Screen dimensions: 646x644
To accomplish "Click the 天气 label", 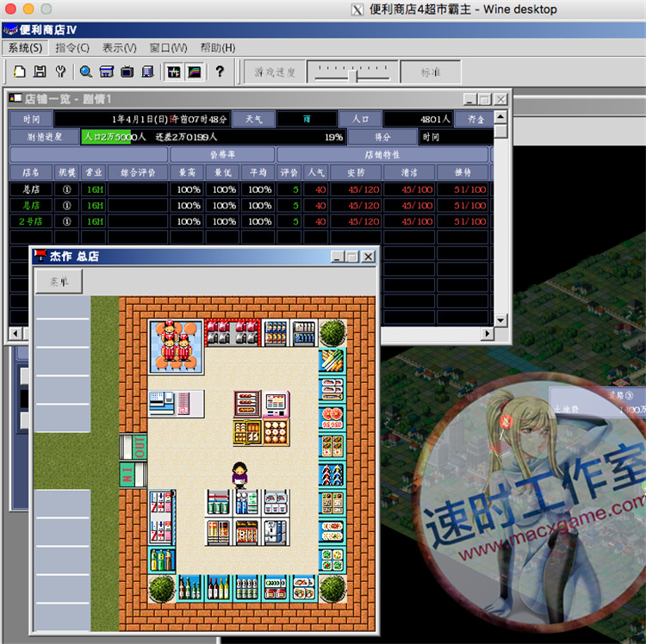I will (x=253, y=120).
